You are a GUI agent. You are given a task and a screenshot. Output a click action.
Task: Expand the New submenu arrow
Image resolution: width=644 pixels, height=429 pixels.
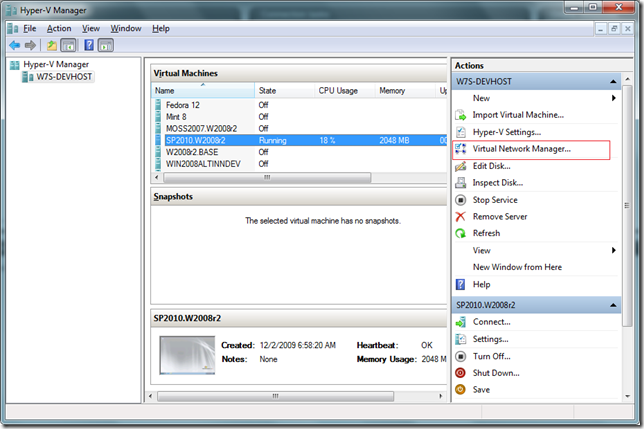point(614,98)
